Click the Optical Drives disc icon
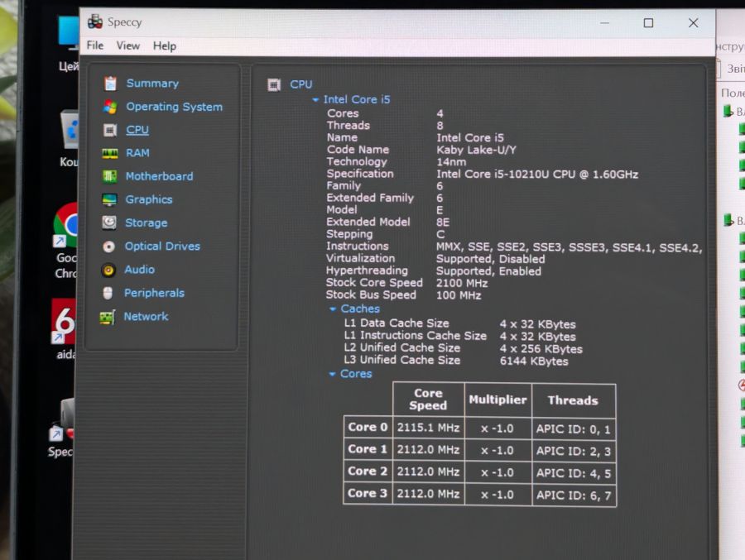The image size is (745, 560). 108,246
